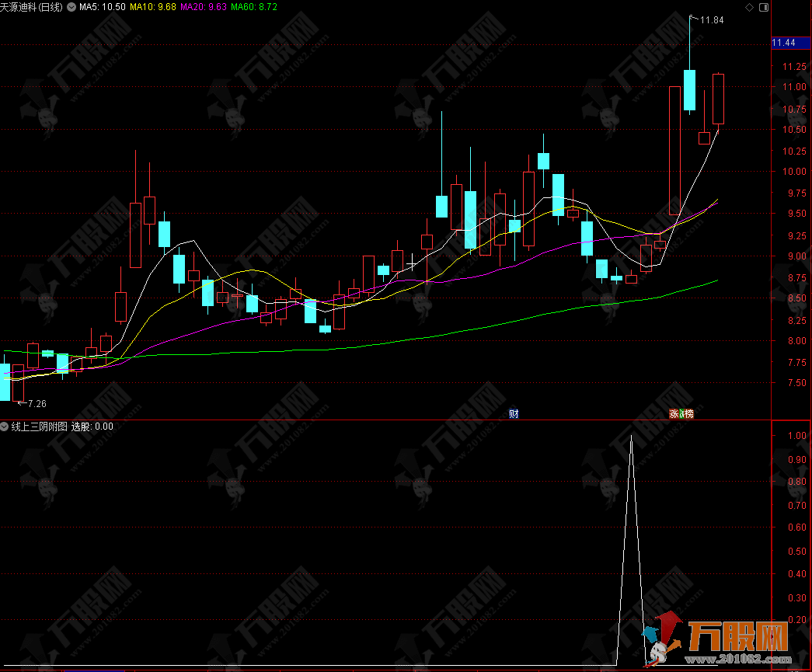Click the 财 financial event marker
This screenshot has height=672, width=812.
514,413
